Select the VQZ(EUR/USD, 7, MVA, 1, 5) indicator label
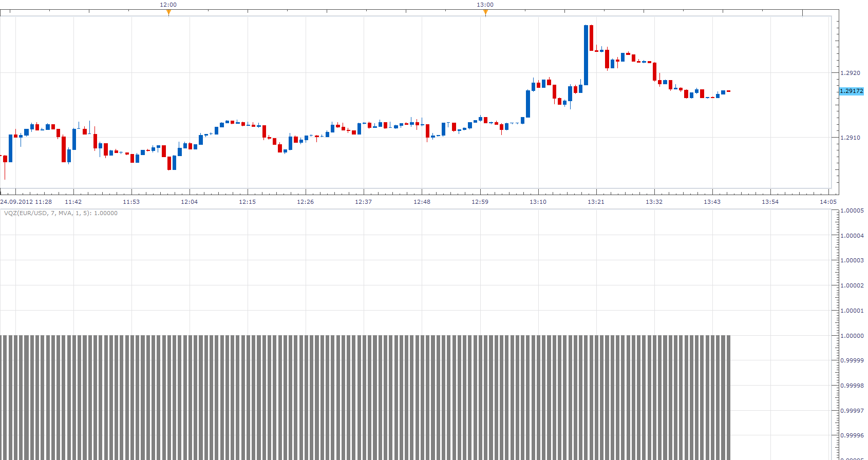 pyautogui.click(x=61, y=213)
